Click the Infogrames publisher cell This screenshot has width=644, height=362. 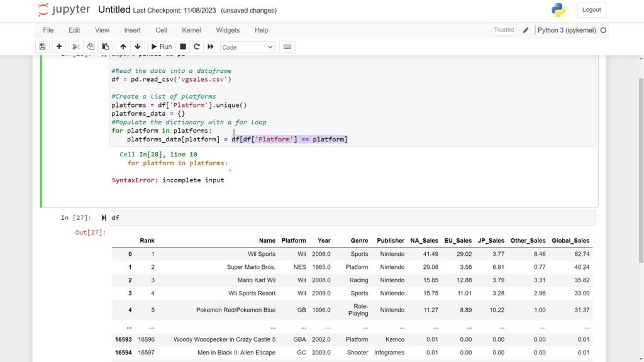click(389, 353)
